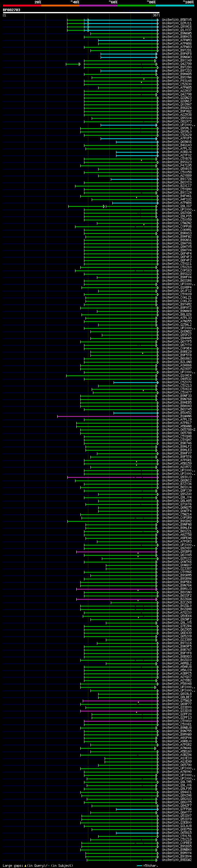
Task: Open the UniRef100_A1XEH9 entry
Action: coord(177,761)
